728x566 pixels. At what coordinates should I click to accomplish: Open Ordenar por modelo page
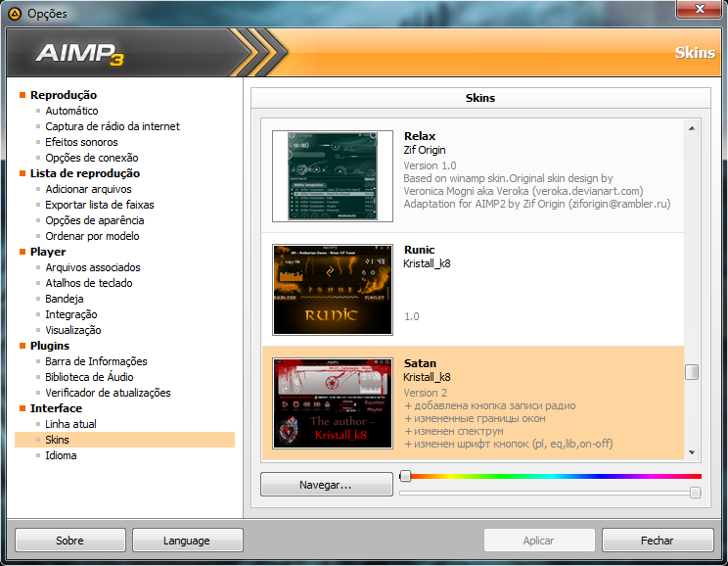coord(92,236)
